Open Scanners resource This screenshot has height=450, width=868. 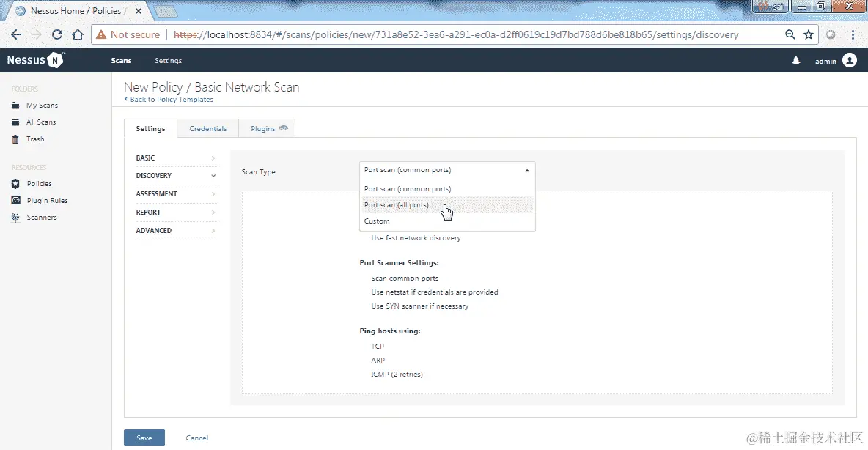(42, 218)
